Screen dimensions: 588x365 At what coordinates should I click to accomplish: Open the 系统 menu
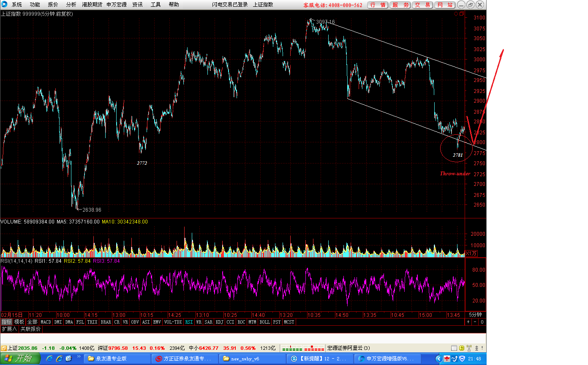tap(17, 5)
